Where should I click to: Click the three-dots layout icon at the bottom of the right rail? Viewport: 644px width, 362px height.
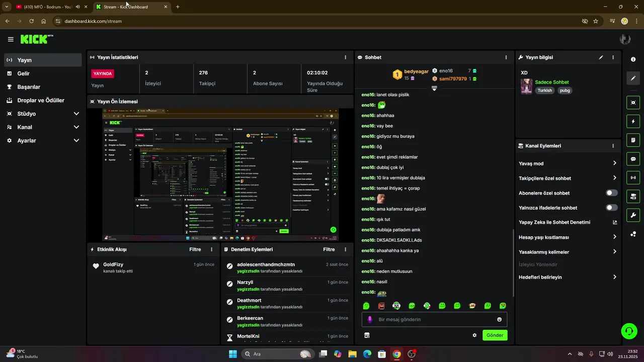(x=633, y=234)
